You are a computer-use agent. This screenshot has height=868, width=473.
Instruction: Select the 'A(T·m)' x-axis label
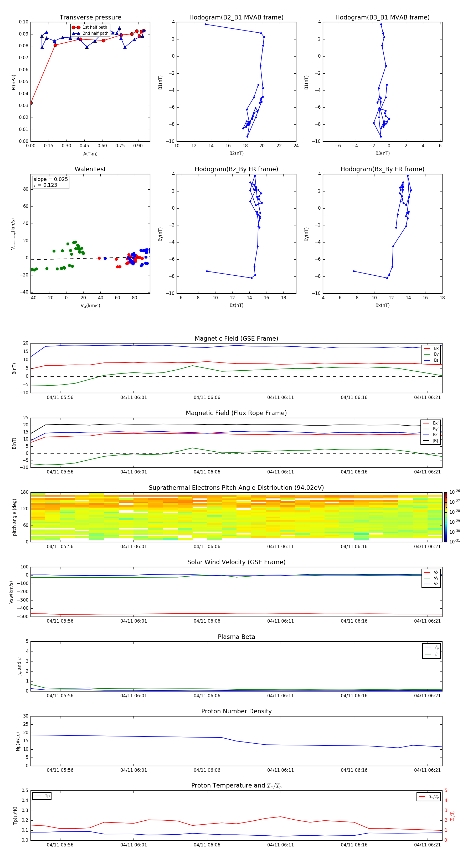[90, 154]
